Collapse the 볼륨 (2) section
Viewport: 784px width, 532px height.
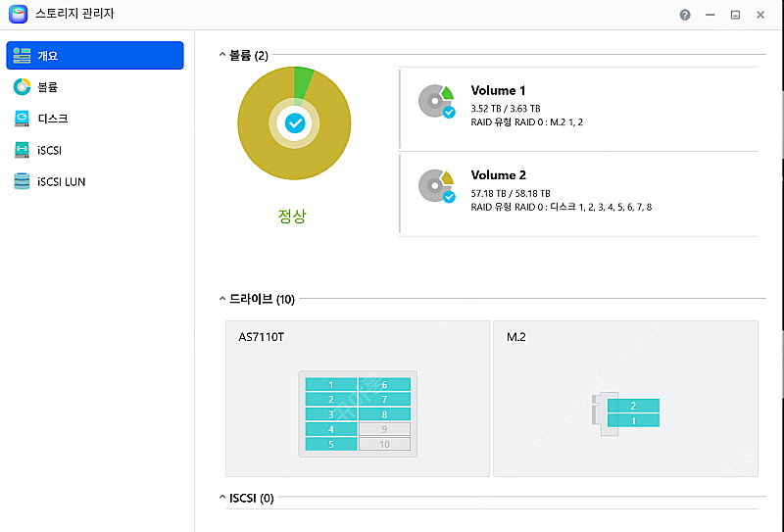pos(222,55)
